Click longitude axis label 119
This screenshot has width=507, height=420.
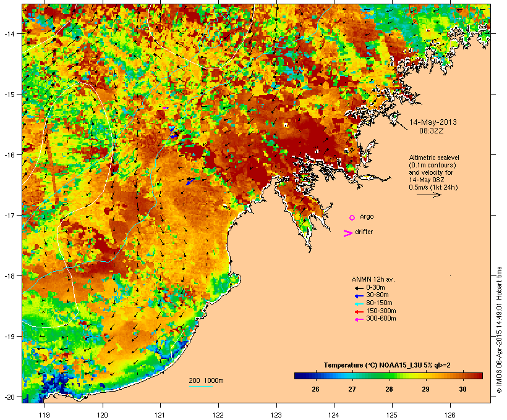point(45,415)
